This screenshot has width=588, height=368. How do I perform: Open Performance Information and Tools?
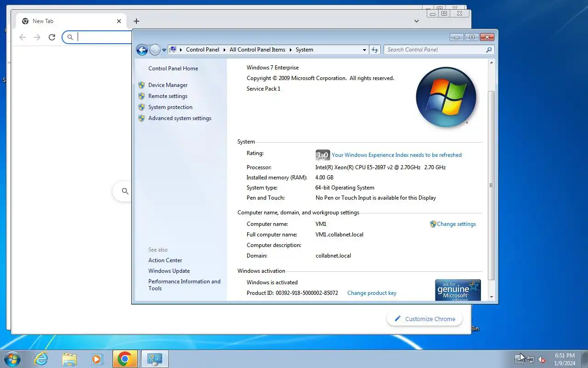tap(184, 285)
